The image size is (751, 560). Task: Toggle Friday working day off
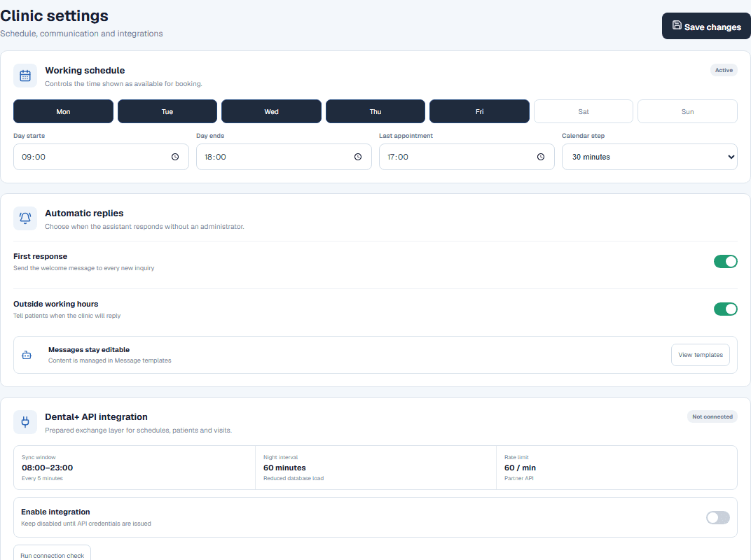[x=479, y=111]
